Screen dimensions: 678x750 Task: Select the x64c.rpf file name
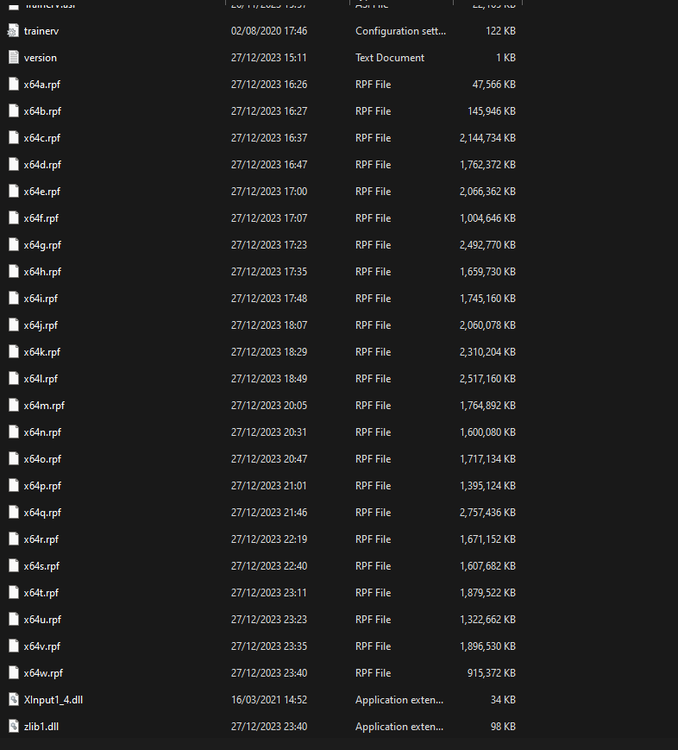pos(42,138)
